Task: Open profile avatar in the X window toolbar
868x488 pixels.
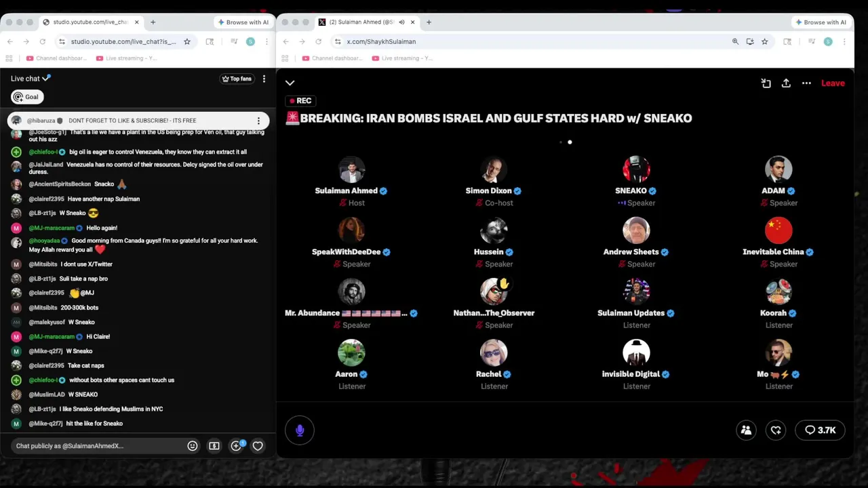Action: [828, 41]
